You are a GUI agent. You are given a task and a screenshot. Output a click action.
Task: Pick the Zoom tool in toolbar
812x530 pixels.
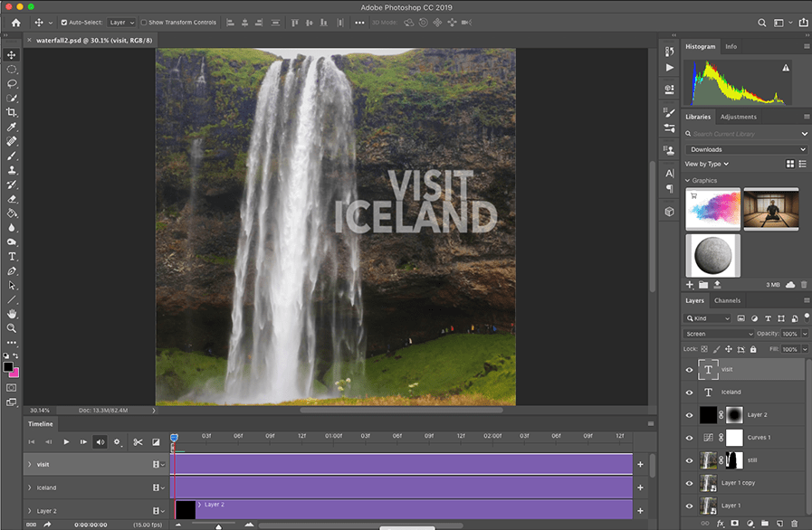[12, 328]
